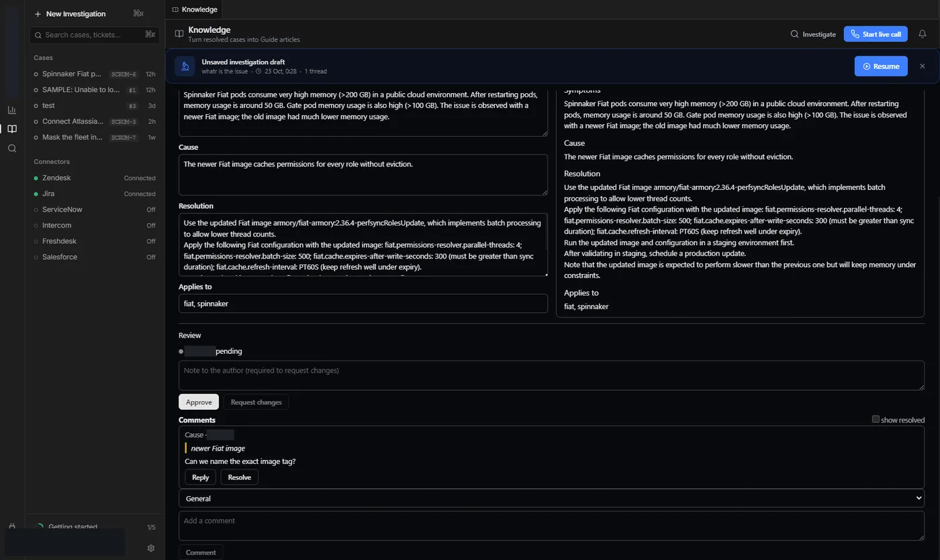
Task: Click the Getting started 1/5 item
Action: point(95,527)
